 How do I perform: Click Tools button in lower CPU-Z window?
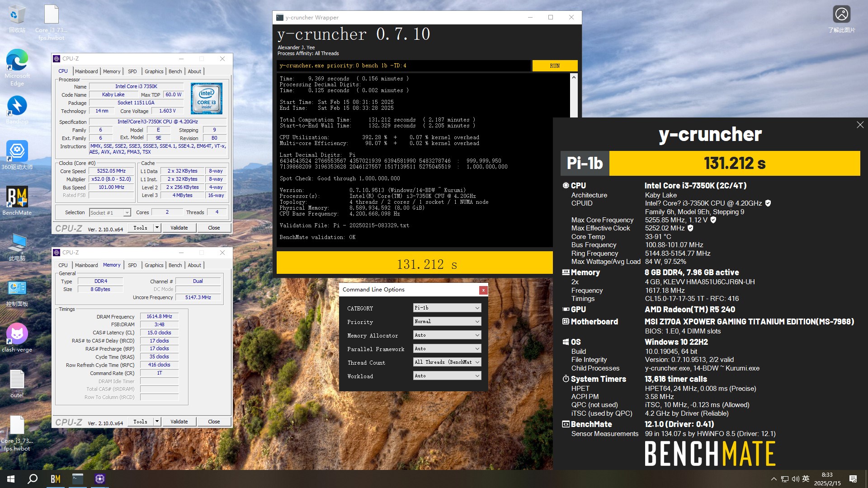coord(140,422)
